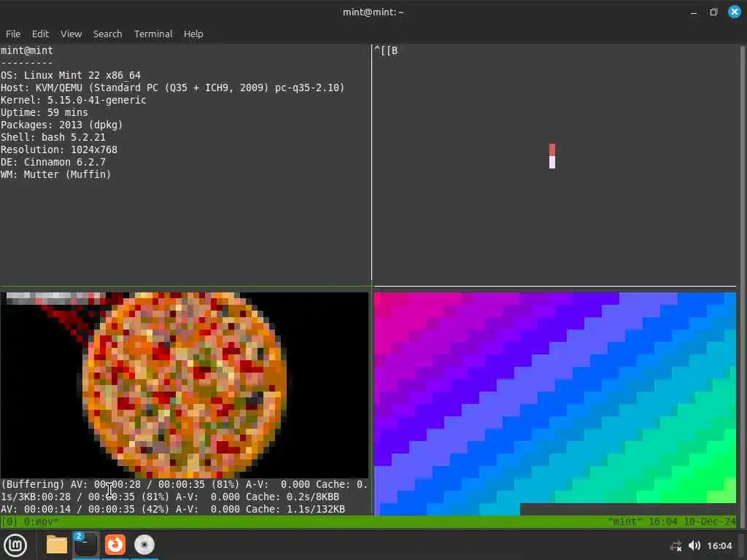Minimize the terminal window
Screen dimensions: 747x560
click(694, 12)
